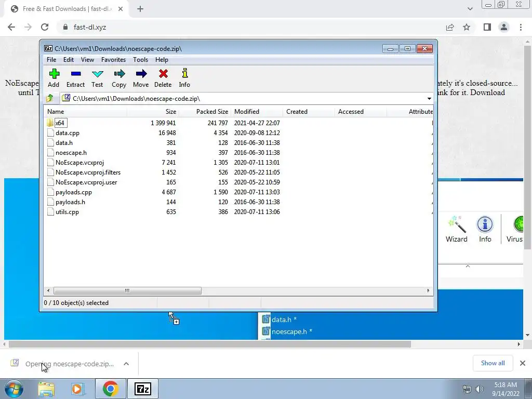The width and height of the screenshot is (532, 399).
Task: Click Chrome's reload page icon
Action: [x=45, y=27]
